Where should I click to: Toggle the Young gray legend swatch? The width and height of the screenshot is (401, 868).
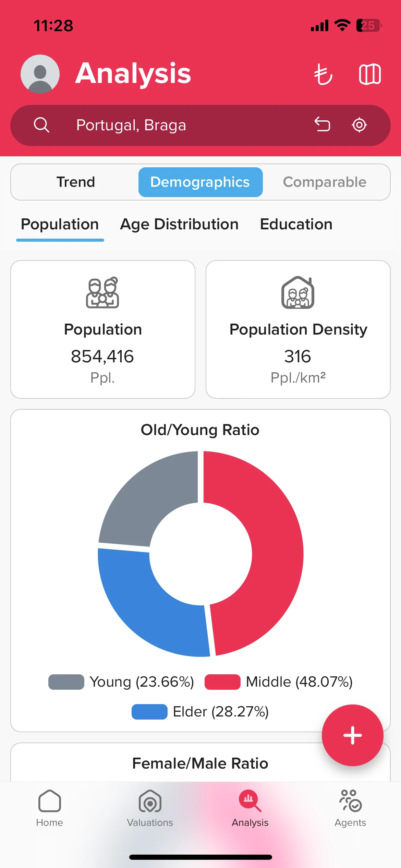(x=66, y=682)
